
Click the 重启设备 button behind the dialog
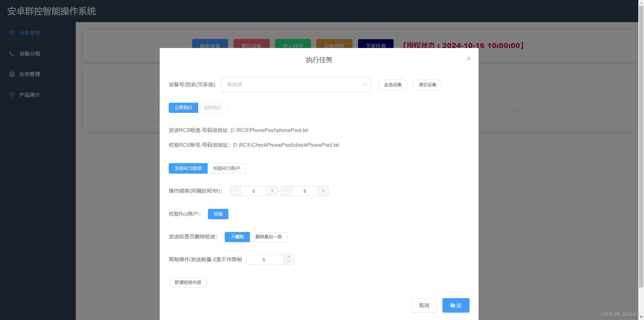(252, 44)
